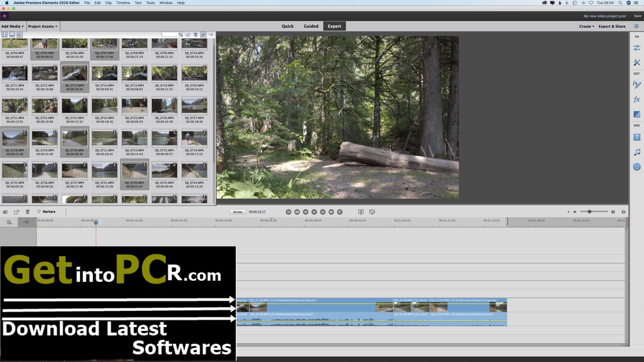Go to next edit point

coord(340,212)
